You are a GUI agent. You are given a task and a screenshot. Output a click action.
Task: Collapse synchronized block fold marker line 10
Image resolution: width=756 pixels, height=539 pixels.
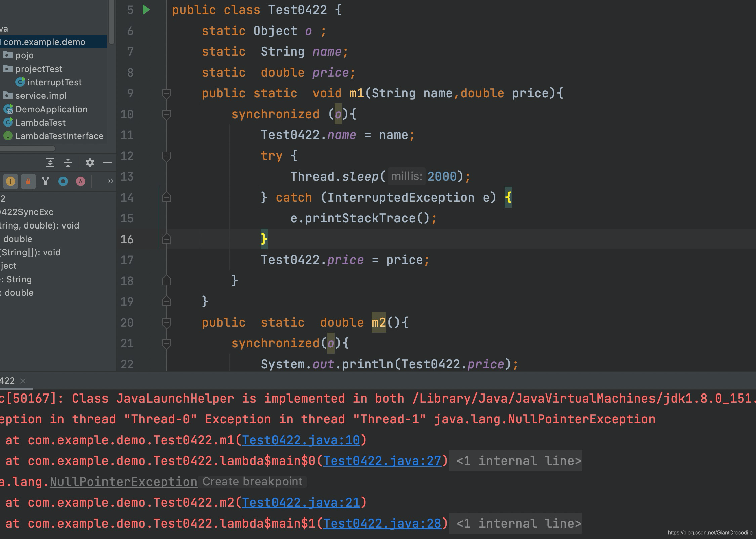coord(167,115)
